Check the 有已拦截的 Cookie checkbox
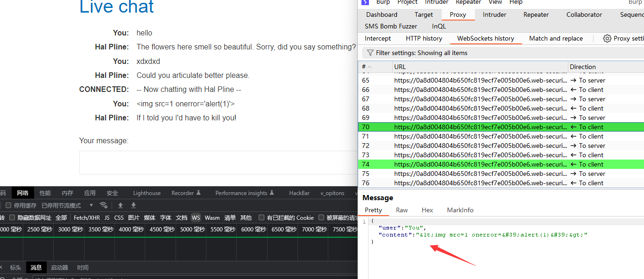Screen dimensions: 644x279 coord(262,217)
